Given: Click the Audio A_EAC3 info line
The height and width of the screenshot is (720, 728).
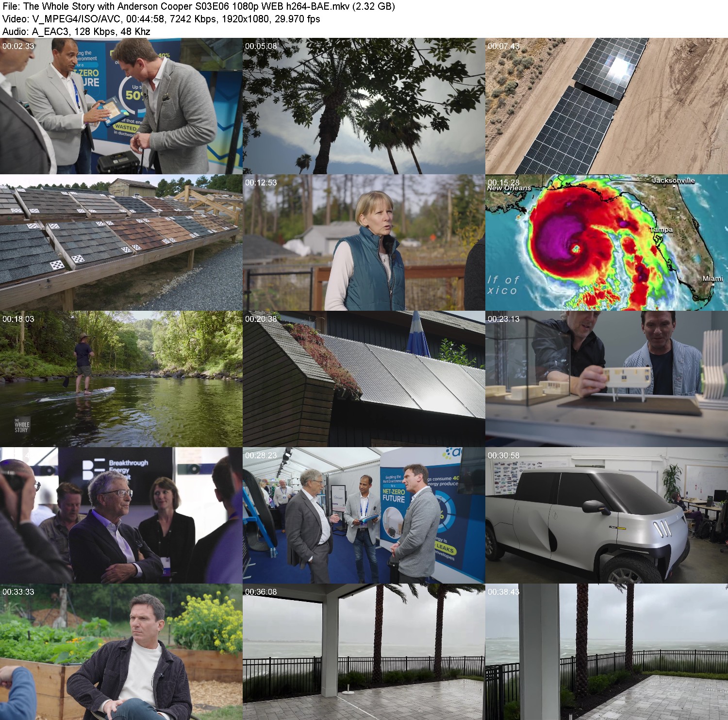Looking at the screenshot, I should pos(76,32).
